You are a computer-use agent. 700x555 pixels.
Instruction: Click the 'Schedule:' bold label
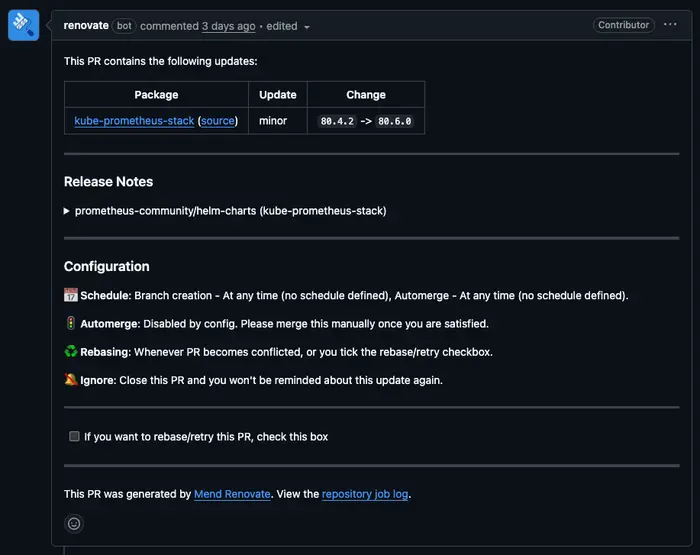[105, 295]
